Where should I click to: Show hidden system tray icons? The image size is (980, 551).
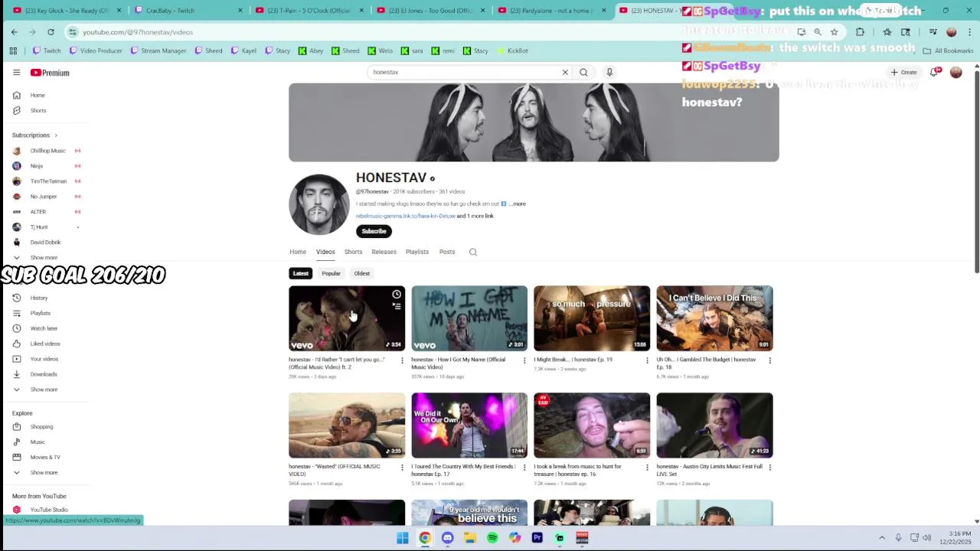[881, 538]
